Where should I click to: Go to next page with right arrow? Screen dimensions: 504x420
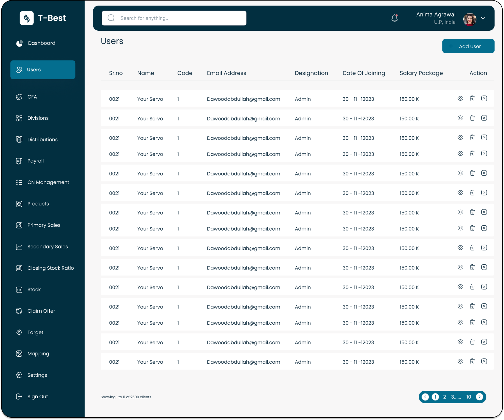(x=479, y=397)
